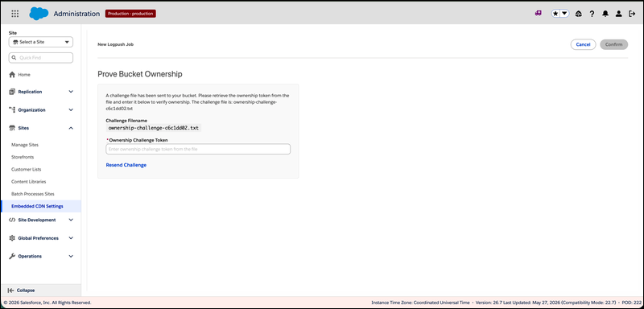Click the Replication section icon
Viewport: 644px width, 309px height.
tap(12, 92)
